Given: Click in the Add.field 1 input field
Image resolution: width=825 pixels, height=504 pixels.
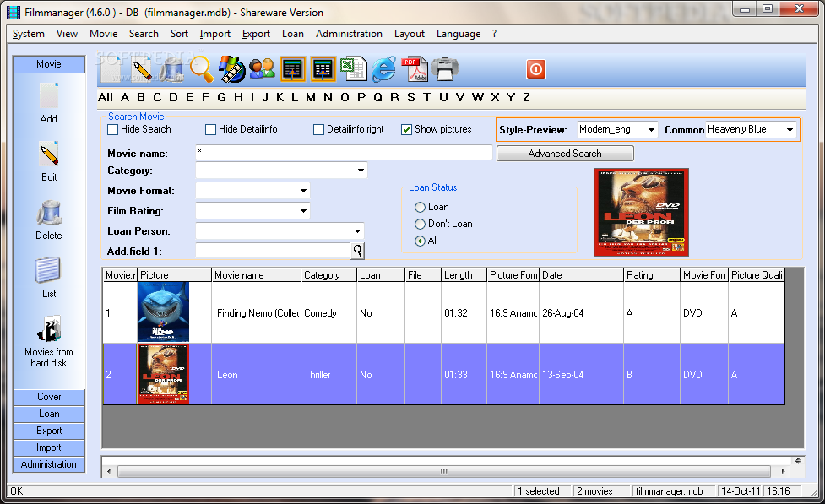Looking at the screenshot, I should coord(273,251).
